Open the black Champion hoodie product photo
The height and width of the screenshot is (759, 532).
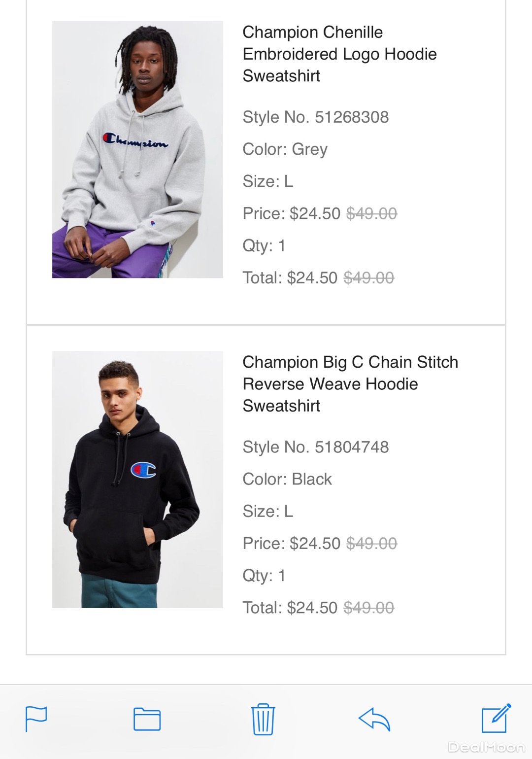pyautogui.click(x=137, y=479)
